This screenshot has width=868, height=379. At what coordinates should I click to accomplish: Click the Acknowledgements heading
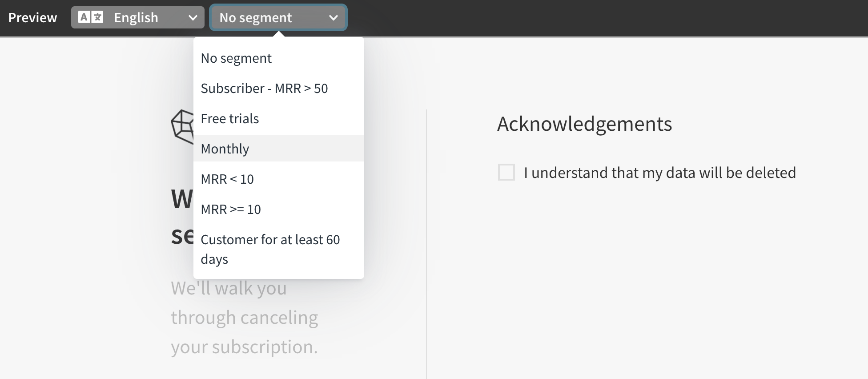tap(584, 124)
